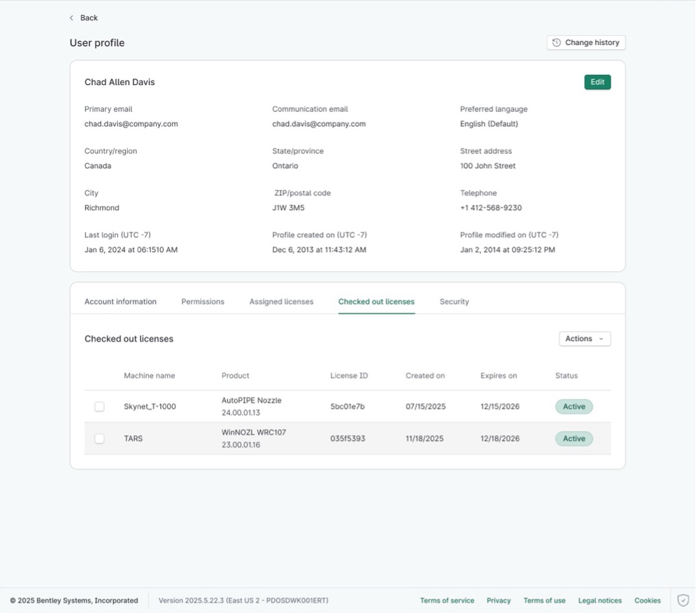Switch to the Account information tab
697x616 pixels.
pos(120,301)
